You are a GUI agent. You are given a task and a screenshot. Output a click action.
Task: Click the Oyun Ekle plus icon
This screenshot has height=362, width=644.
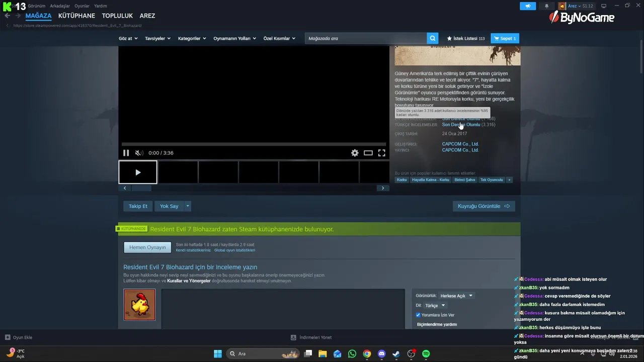pos(8,337)
